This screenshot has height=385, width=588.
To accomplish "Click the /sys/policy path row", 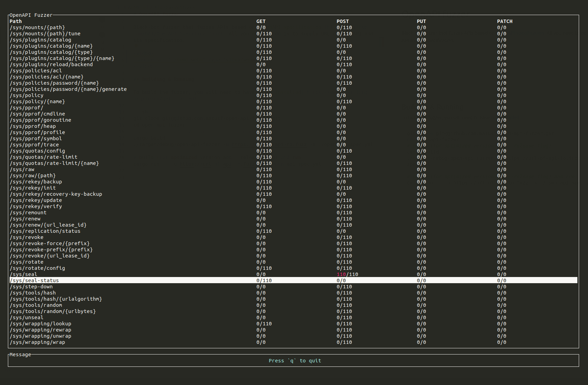I will [x=26, y=95].
